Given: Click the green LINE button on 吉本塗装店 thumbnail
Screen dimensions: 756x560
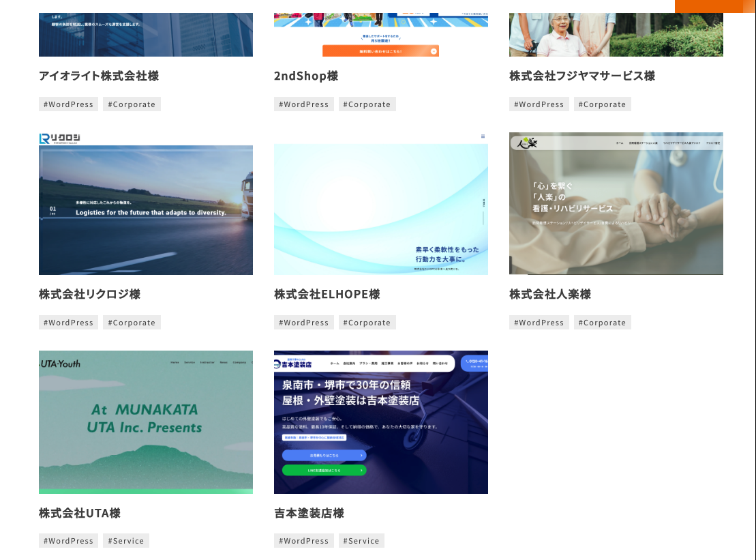Looking at the screenshot, I should (x=324, y=470).
